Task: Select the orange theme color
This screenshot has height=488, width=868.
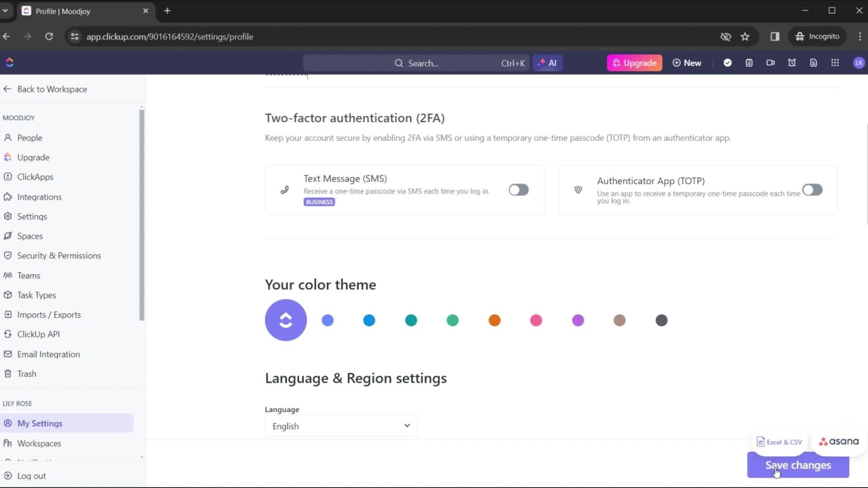Action: tap(495, 320)
